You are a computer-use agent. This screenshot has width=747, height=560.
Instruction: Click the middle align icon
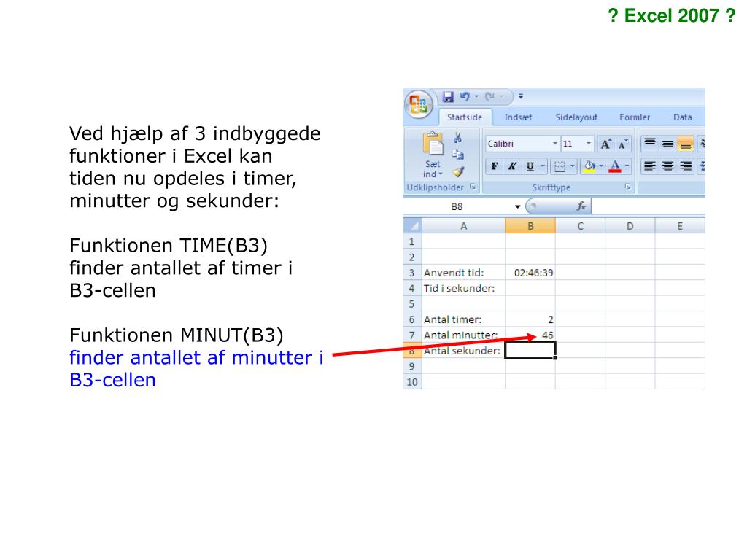pos(668,144)
